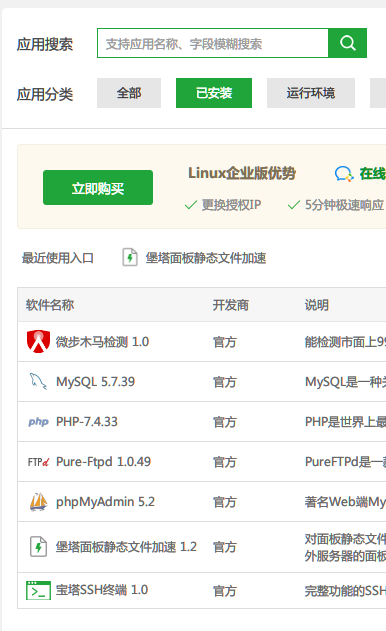
Task: Click the green search magnifier button
Action: tap(347, 43)
